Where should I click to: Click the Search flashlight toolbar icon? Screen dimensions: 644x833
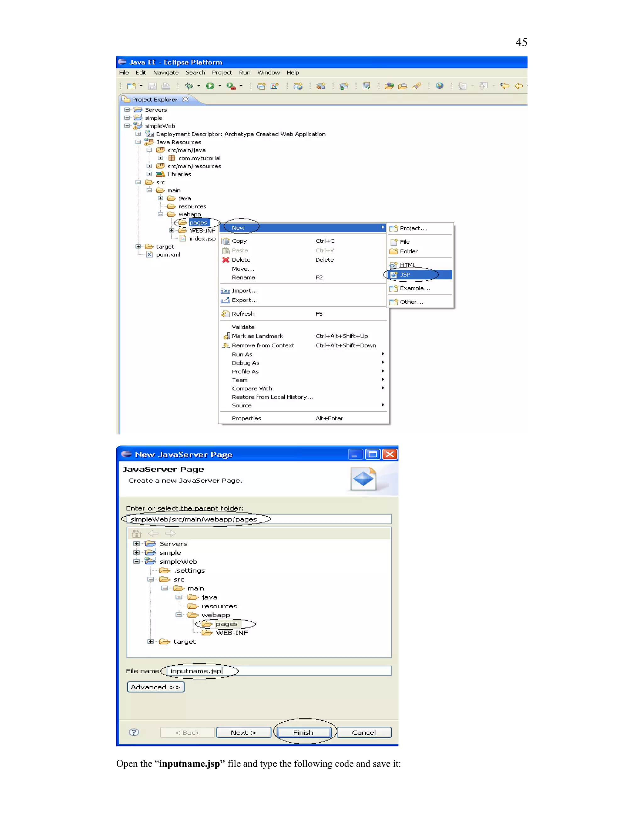click(x=417, y=86)
